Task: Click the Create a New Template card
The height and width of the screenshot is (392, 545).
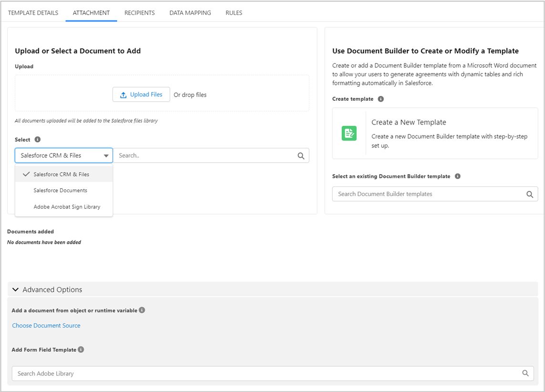Action: tap(435, 133)
